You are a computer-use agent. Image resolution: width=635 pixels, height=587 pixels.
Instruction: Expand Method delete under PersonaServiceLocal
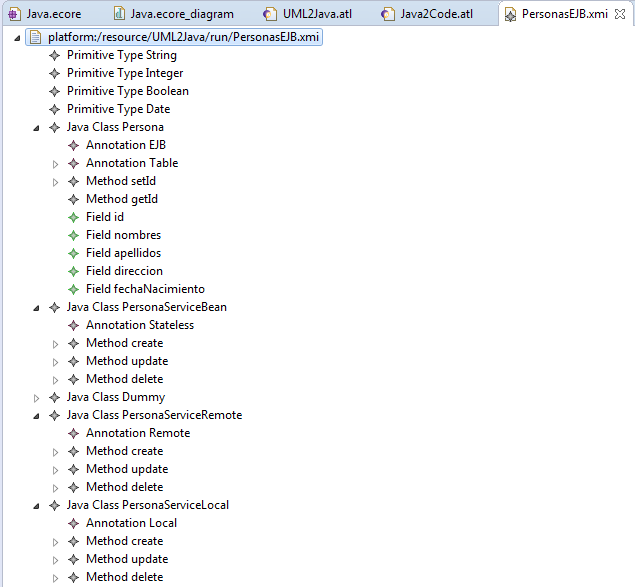55,578
